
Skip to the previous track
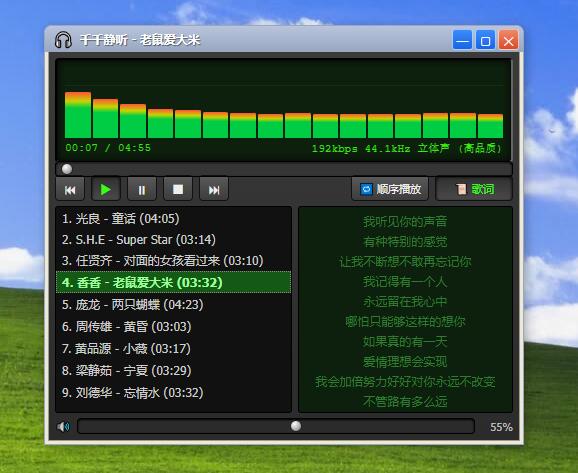(x=70, y=189)
